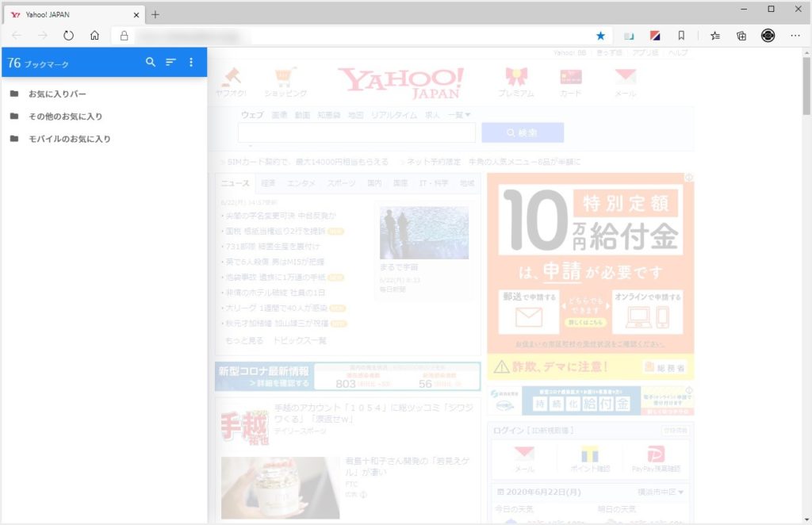The image size is (812, 525).
Task: Open the お気に入りバー folder
Action: click(x=57, y=94)
